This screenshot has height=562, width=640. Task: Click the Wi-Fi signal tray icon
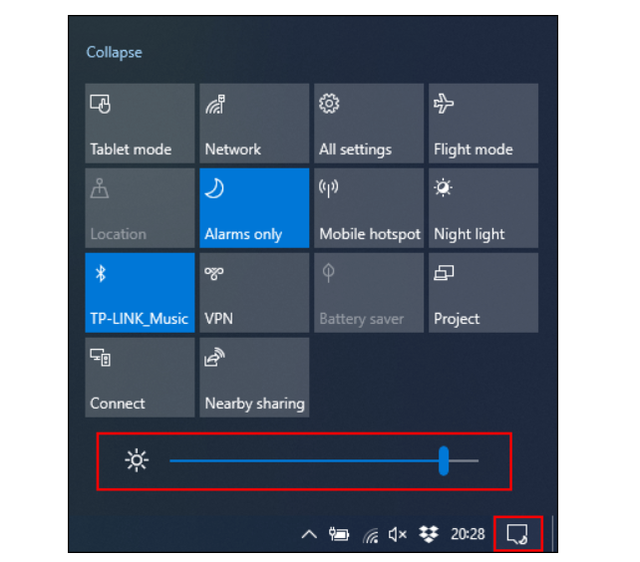tap(370, 535)
